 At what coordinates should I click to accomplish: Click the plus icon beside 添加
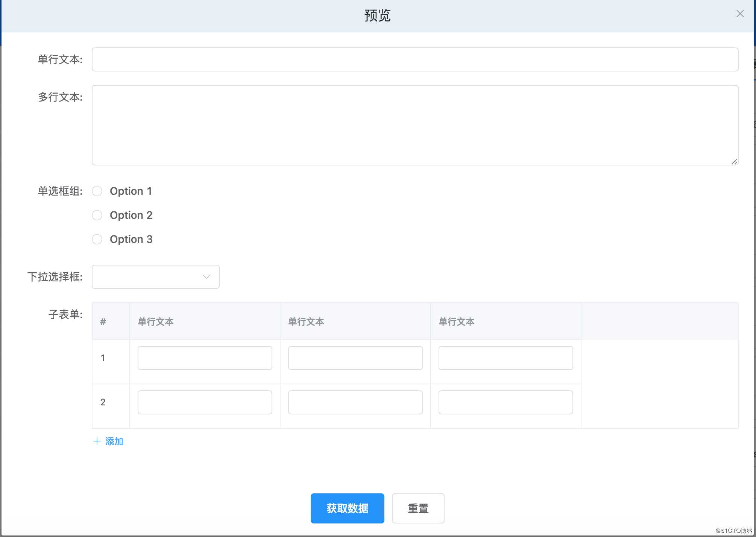point(97,441)
